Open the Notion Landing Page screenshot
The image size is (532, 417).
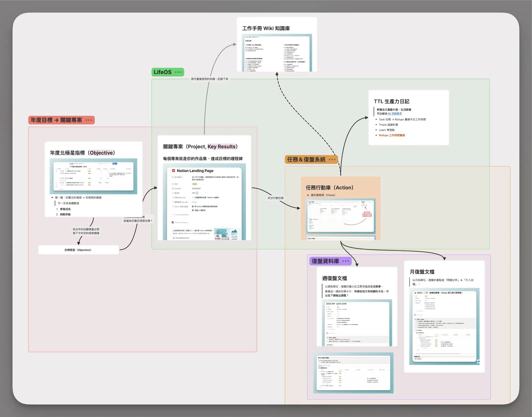coord(204,202)
